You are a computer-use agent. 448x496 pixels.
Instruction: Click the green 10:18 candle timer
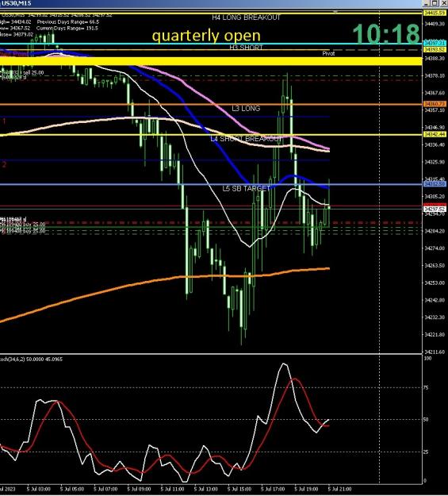386,33
